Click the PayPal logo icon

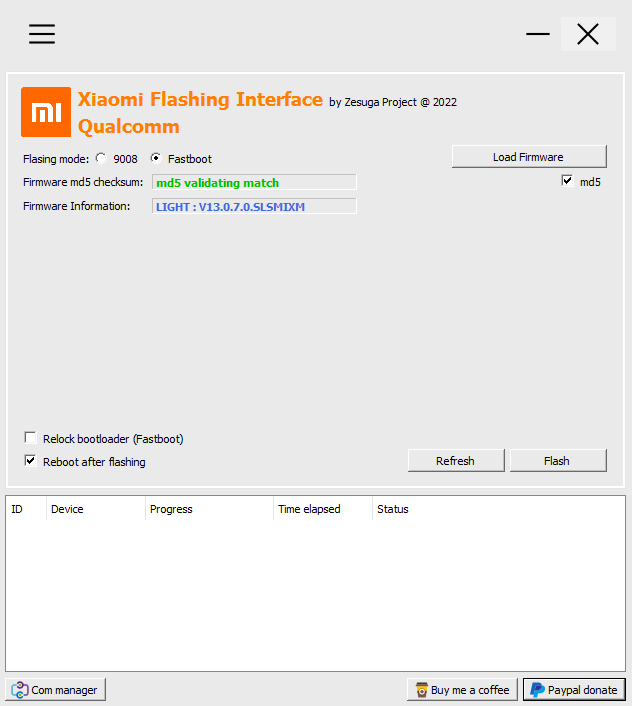537,690
